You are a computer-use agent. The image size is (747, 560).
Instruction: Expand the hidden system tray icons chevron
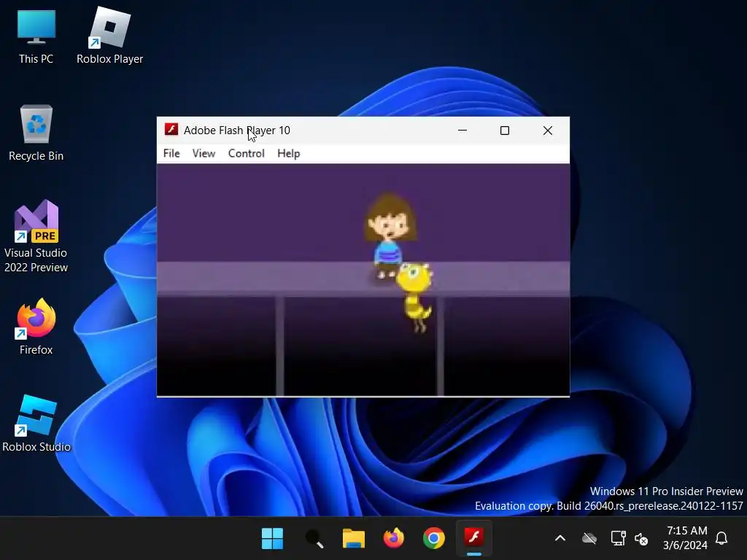click(560, 539)
